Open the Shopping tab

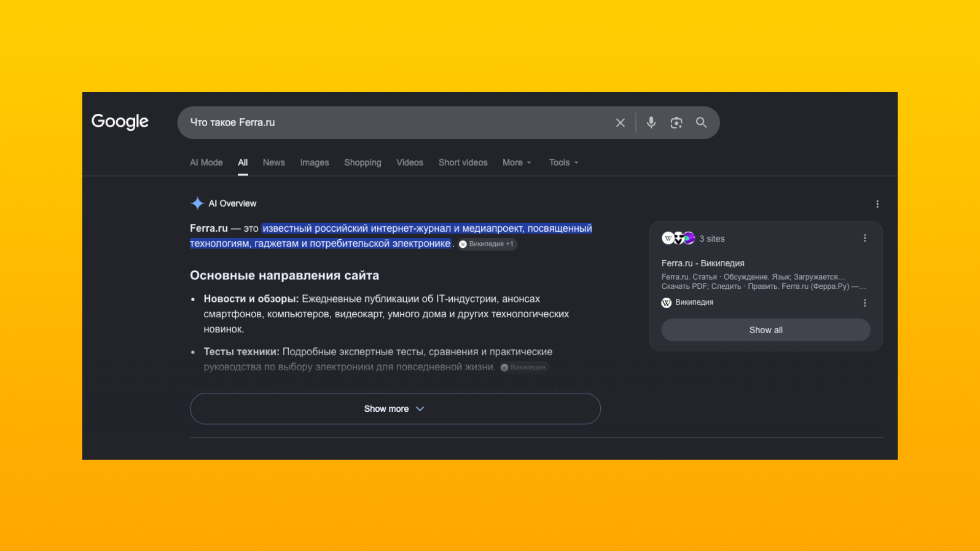tap(362, 162)
